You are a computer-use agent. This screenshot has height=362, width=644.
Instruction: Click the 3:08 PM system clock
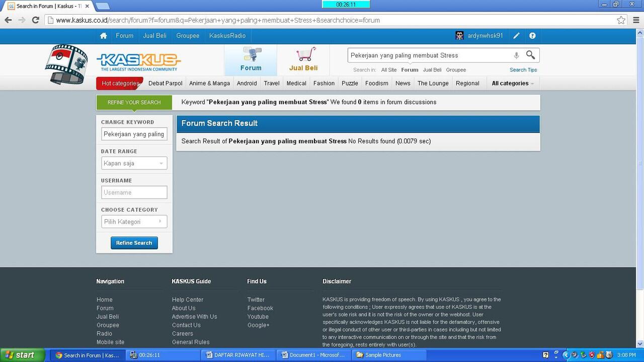pos(626,355)
